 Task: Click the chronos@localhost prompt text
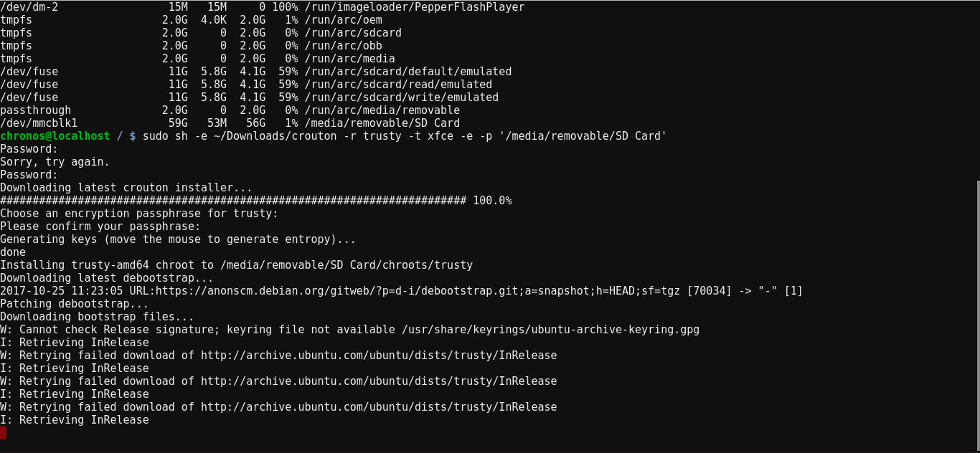(x=55, y=136)
